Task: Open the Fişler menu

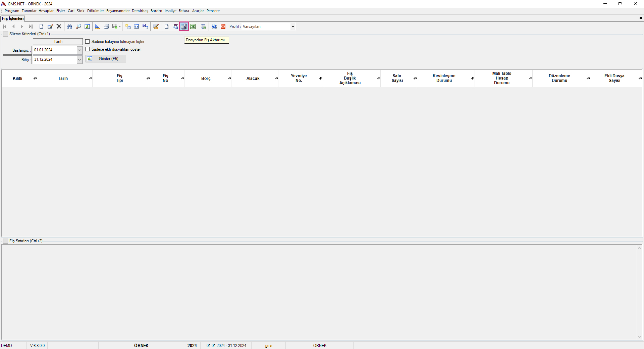Action: pos(61,11)
